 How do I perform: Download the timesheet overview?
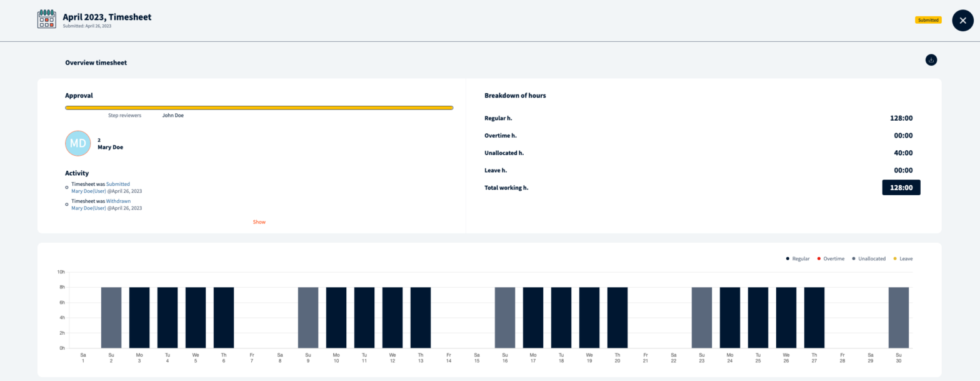pos(931,60)
